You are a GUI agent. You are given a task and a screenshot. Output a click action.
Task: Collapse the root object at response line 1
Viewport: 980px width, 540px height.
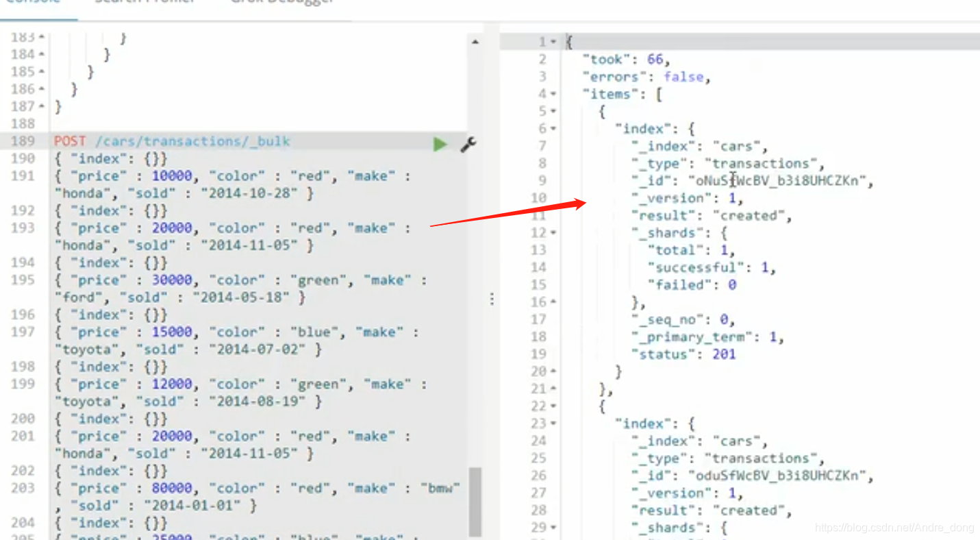(553, 42)
